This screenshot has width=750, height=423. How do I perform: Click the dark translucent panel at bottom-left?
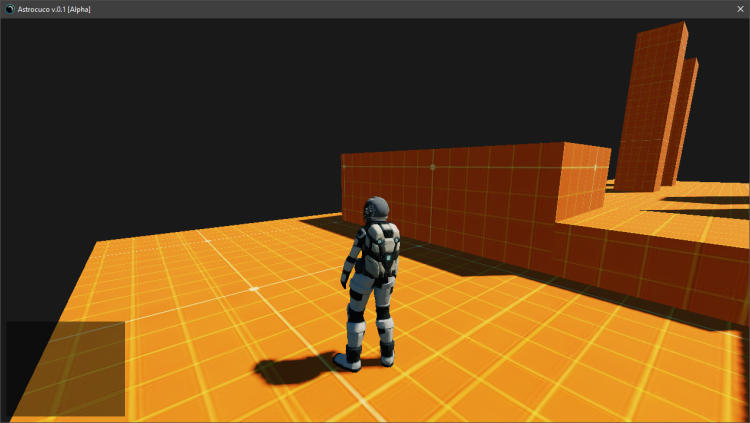click(x=65, y=368)
